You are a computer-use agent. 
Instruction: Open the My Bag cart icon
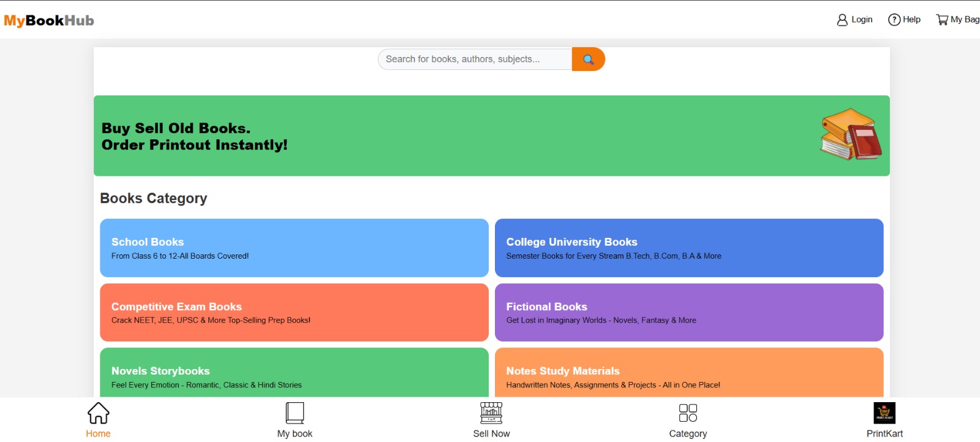tap(942, 20)
